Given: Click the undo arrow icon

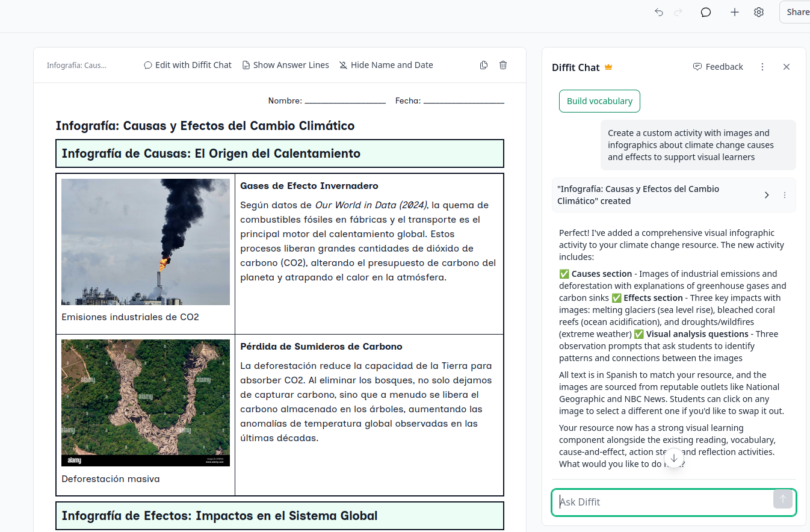Looking at the screenshot, I should [659, 12].
